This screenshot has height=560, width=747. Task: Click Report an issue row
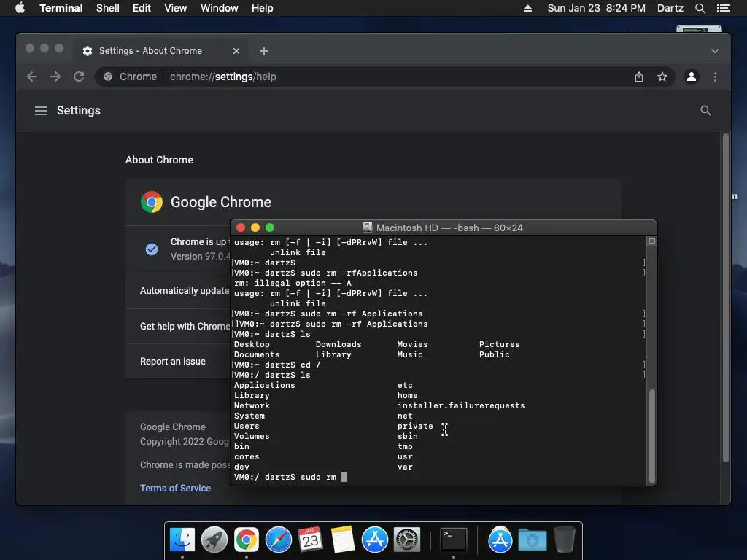178,362
